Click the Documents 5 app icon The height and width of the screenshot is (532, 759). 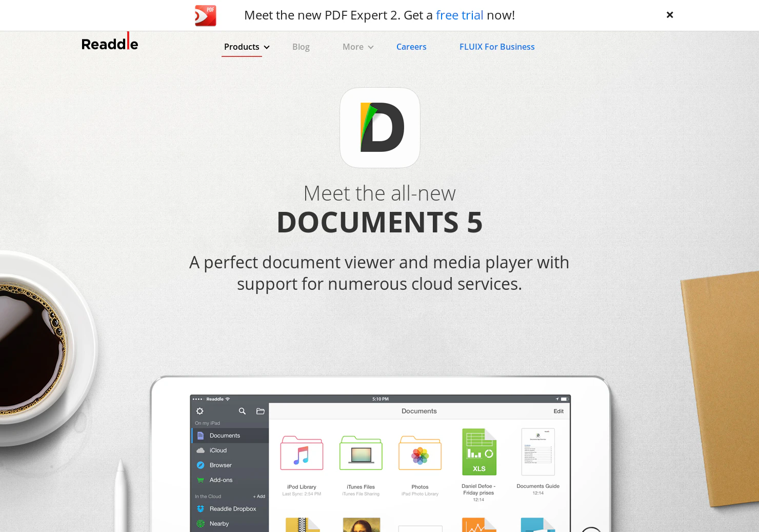(x=380, y=128)
